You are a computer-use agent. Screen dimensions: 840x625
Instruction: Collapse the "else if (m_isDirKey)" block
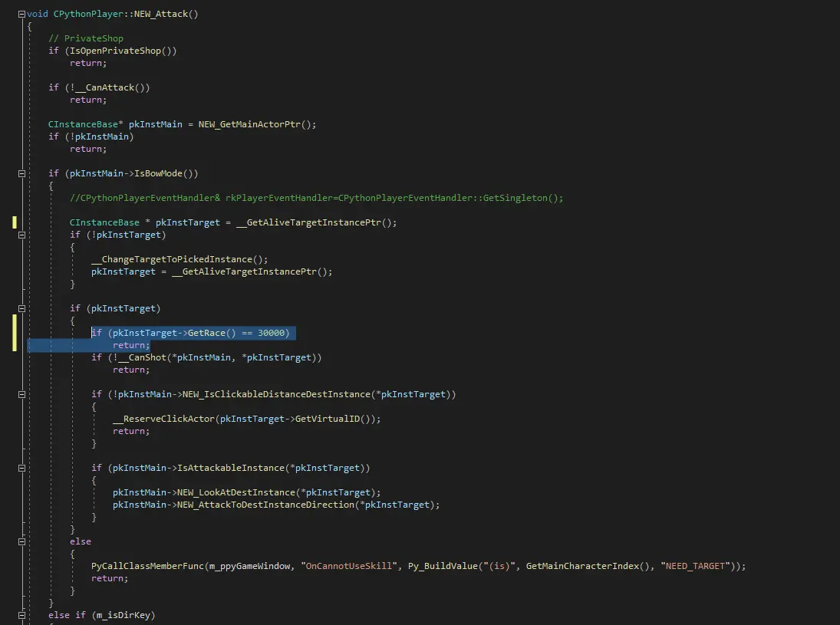(x=21, y=615)
